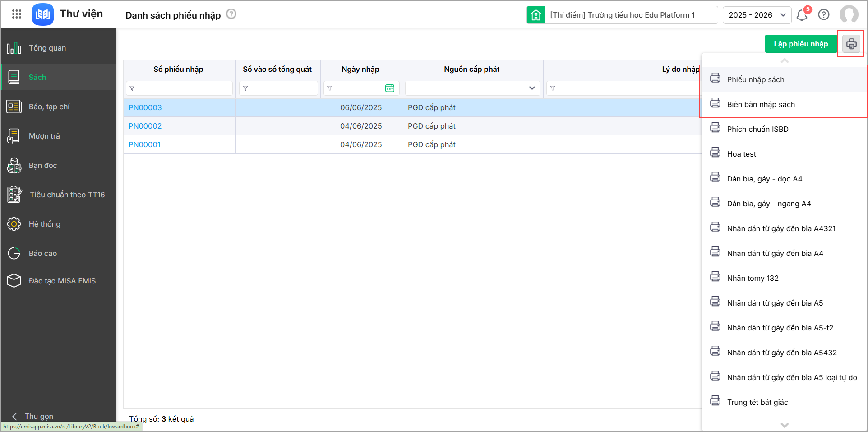Open receipt PN00003
The width and height of the screenshot is (868, 432).
point(145,107)
